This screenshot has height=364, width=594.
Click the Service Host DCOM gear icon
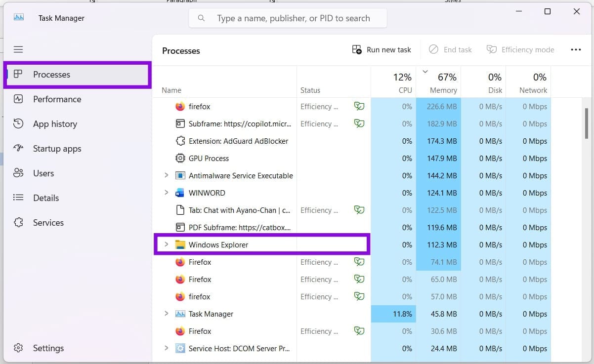[180, 348]
